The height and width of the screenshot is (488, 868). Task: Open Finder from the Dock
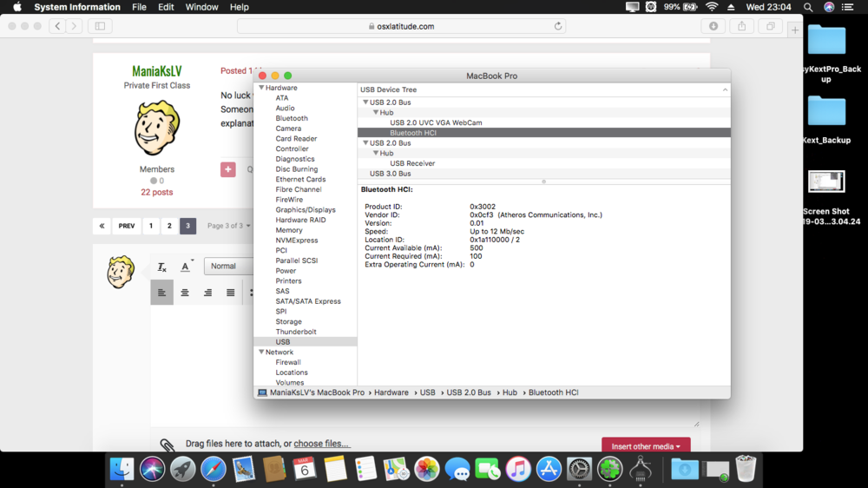pos(122,469)
